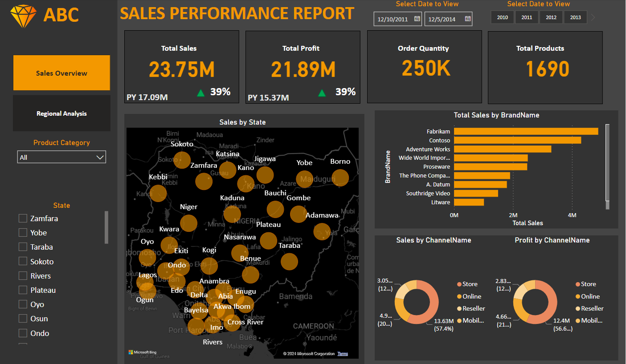The image size is (626, 364).
Task: Click Reseller legend marker in Sales by ChannelName
Action: coord(459,308)
